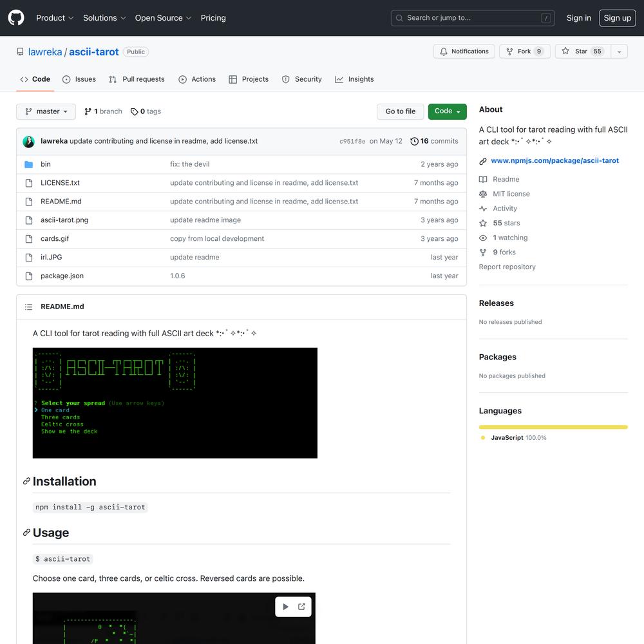Click the repository book icon
The image size is (644, 644).
pyautogui.click(x=20, y=52)
